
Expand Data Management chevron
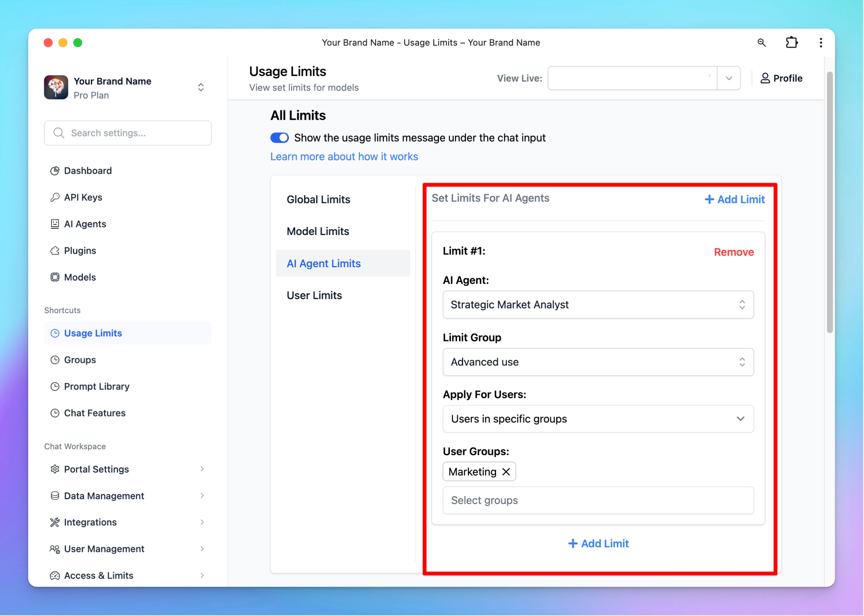202,496
